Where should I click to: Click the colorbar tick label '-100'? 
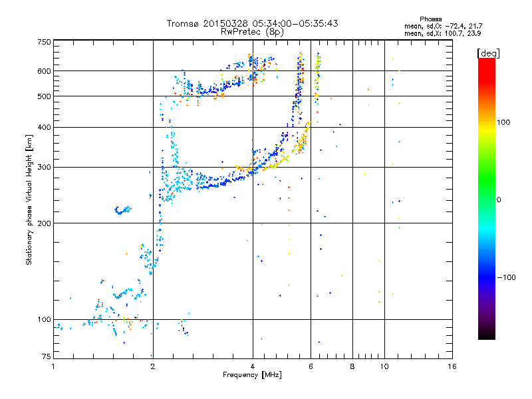(506, 277)
